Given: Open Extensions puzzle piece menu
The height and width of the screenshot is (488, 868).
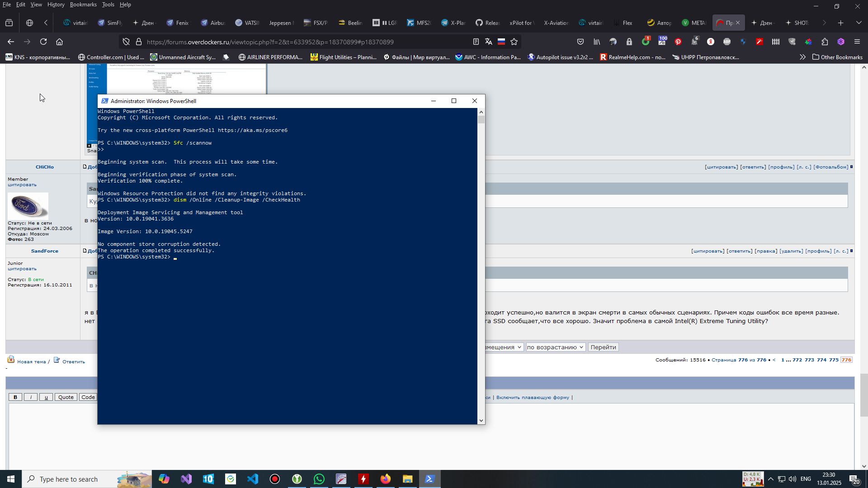Looking at the screenshot, I should pos(825,42).
